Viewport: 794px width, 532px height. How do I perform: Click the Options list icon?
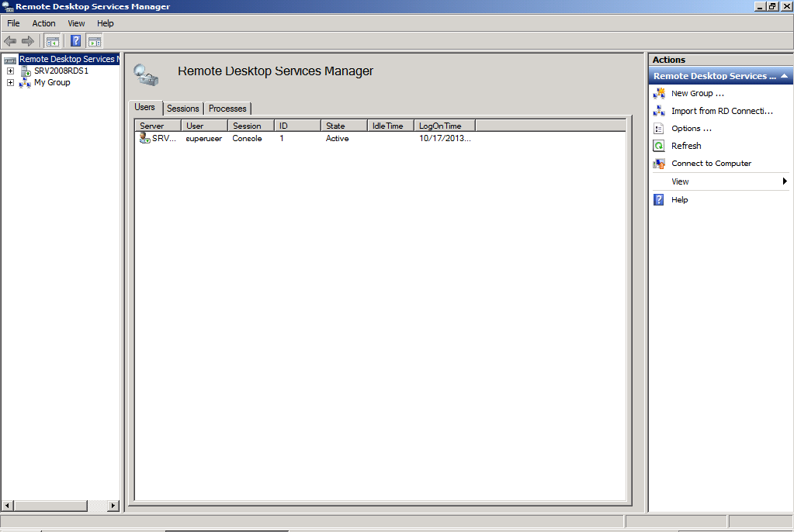click(659, 129)
